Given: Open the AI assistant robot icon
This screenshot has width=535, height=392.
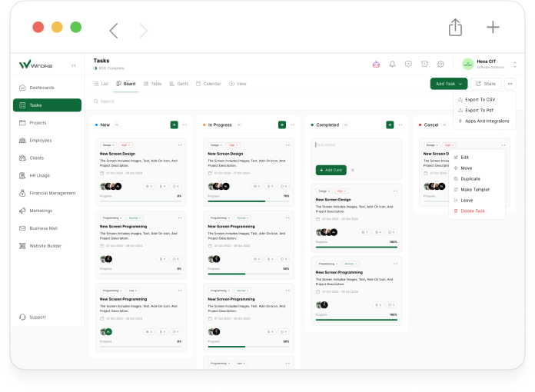Looking at the screenshot, I should click(x=376, y=64).
